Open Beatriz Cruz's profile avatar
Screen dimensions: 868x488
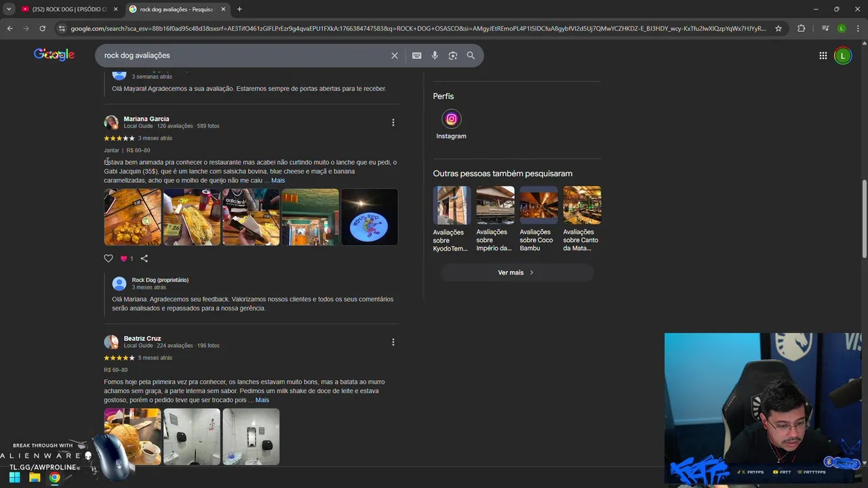[111, 342]
